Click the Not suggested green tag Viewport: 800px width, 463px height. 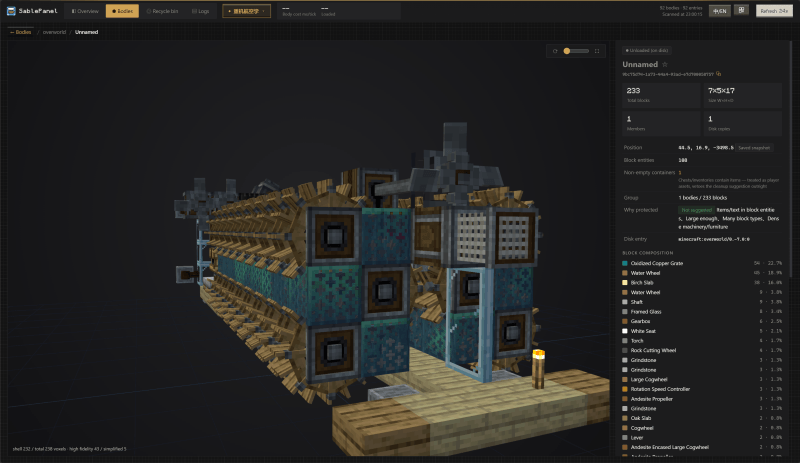696,210
